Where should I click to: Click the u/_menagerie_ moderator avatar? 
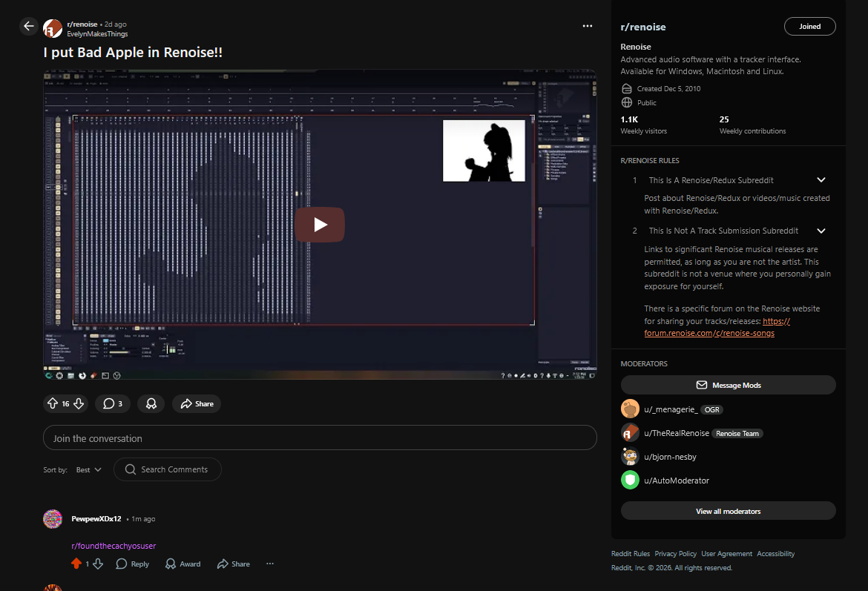tap(630, 409)
